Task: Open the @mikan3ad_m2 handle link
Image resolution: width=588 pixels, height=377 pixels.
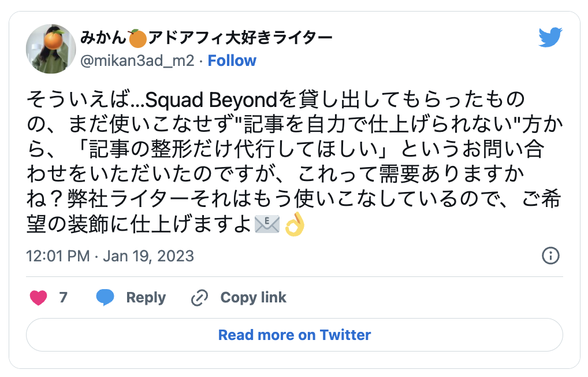Action: pos(137,61)
